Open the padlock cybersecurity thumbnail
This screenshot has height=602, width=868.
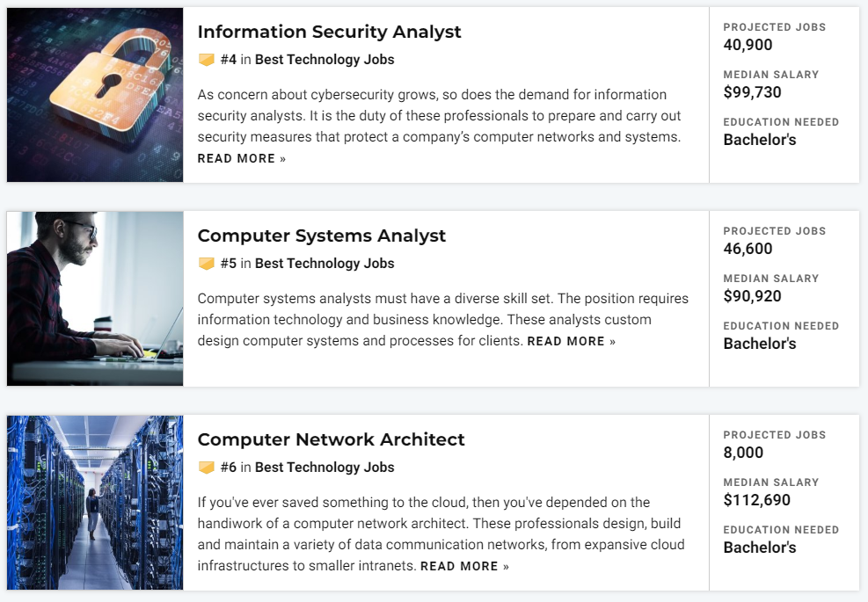[95, 95]
